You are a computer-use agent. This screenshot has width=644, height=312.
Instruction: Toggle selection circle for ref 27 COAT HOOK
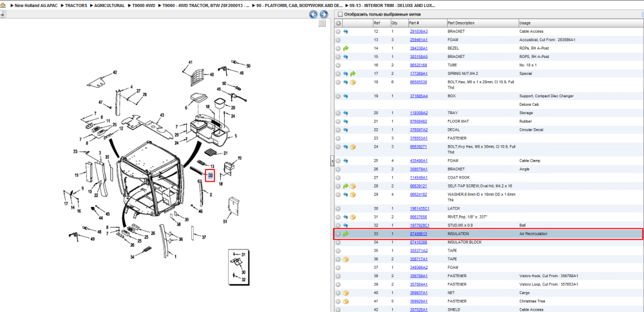point(338,177)
